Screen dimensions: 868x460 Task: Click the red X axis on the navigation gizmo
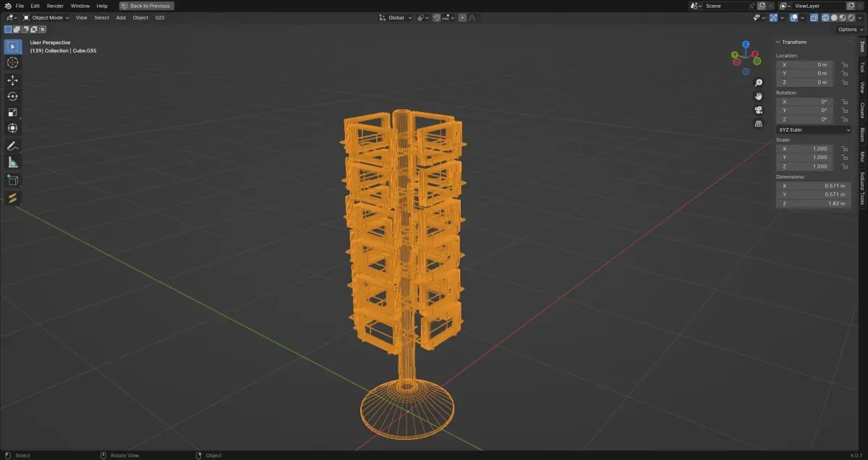pyautogui.click(x=756, y=54)
